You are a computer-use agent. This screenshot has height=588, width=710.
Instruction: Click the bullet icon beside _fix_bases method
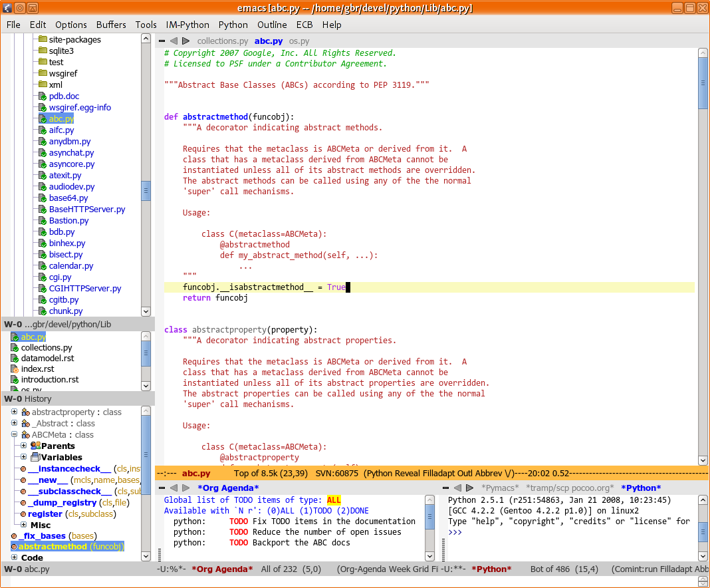14,536
